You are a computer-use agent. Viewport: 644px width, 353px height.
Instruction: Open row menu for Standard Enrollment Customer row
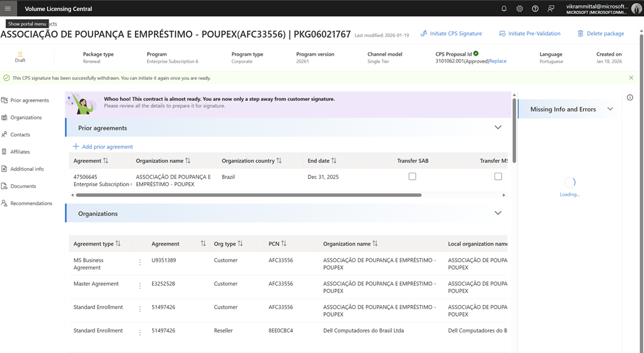click(x=140, y=309)
